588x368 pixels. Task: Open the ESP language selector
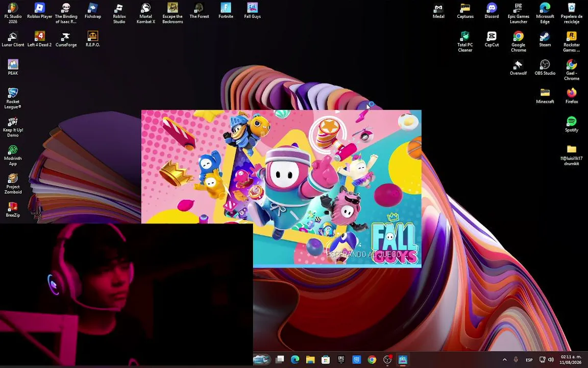[529, 360]
